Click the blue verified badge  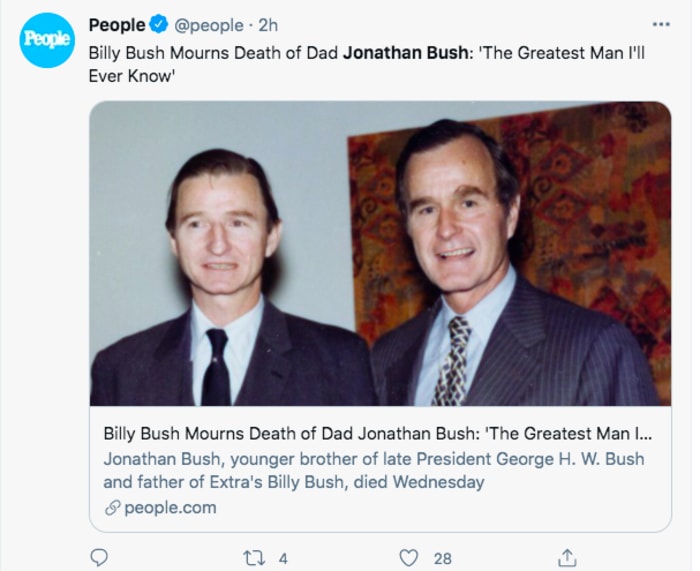[159, 24]
